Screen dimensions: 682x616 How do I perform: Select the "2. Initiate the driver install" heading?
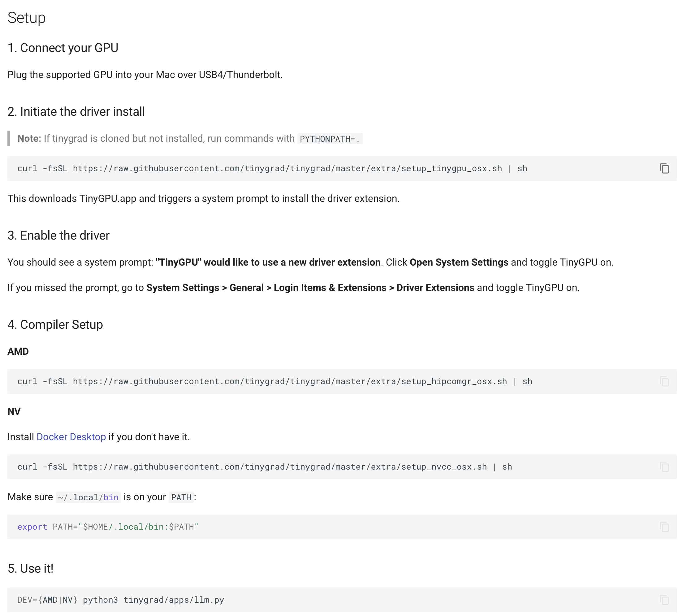click(76, 112)
